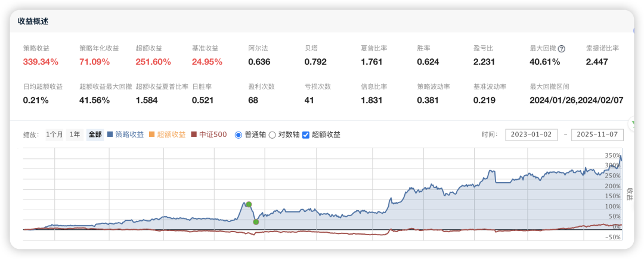Click the 350% y-axis label
This screenshot has height=259, width=644.
613,156
